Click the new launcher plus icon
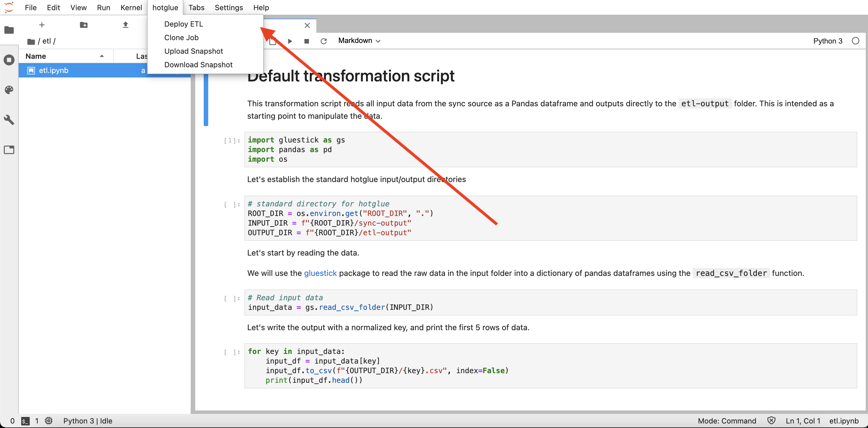Viewport: 868px width, 428px height. [x=42, y=25]
